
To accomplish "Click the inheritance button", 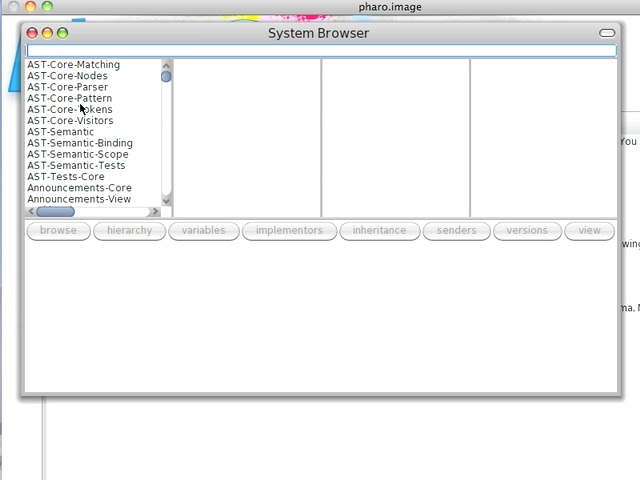I will pos(380,231).
